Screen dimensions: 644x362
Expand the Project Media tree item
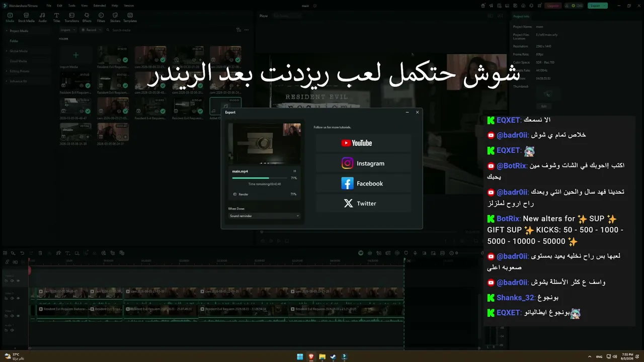click(6, 31)
